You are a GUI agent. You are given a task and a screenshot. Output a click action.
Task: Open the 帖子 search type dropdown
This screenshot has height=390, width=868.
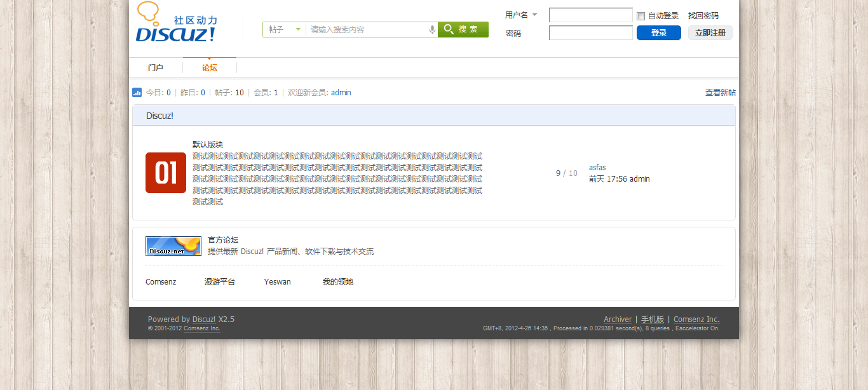tap(284, 29)
